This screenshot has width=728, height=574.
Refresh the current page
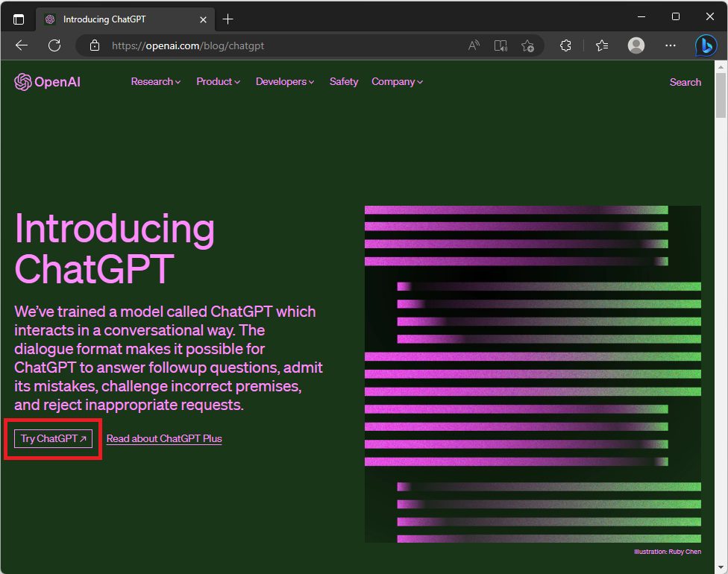click(x=54, y=45)
